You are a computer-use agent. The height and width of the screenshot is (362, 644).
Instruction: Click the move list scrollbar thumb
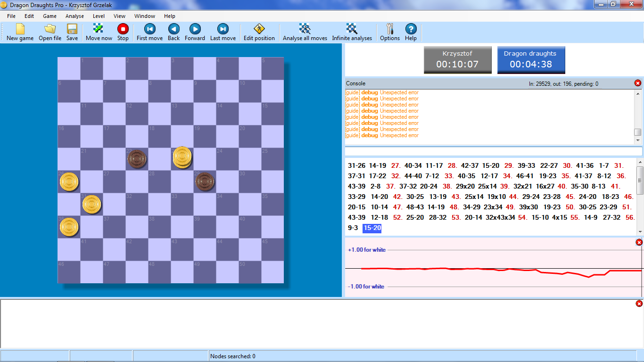640,180
